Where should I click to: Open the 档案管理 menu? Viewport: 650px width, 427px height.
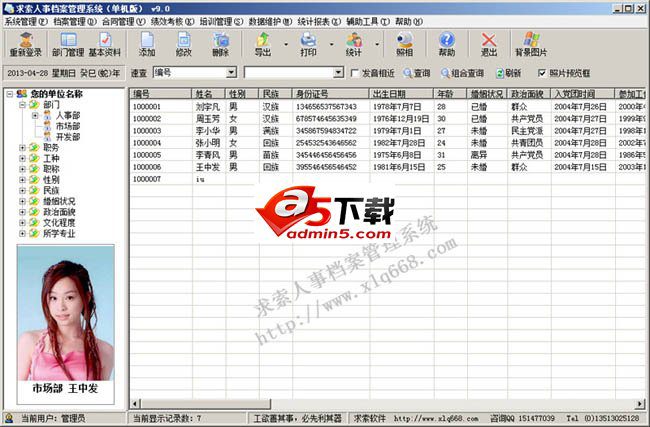tap(75, 22)
